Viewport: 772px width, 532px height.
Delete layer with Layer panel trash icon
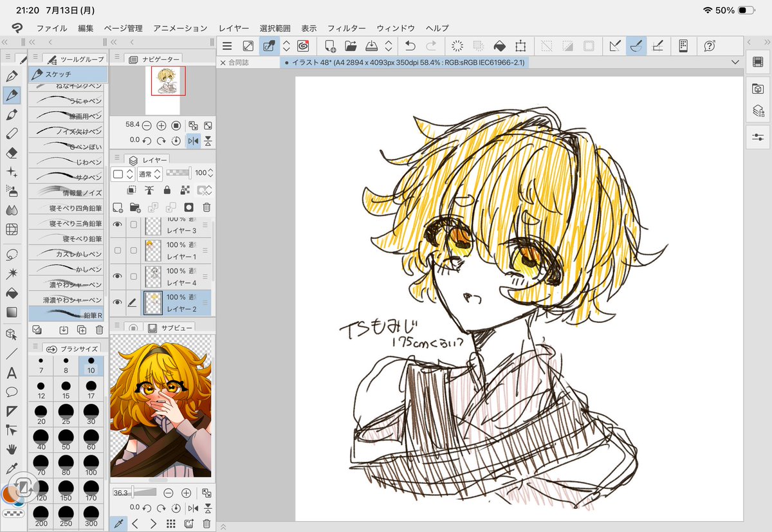207,207
